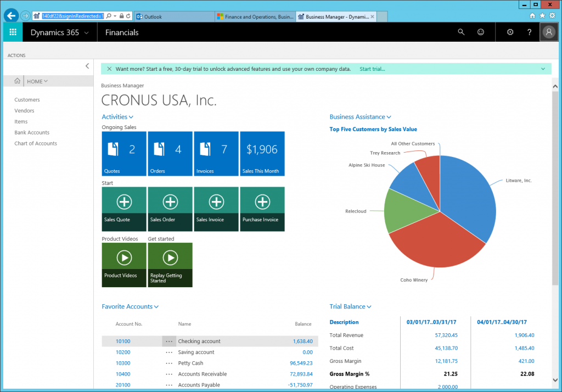Expand the HOME menu dropdown
The width and height of the screenshot is (562, 392).
[x=46, y=81]
